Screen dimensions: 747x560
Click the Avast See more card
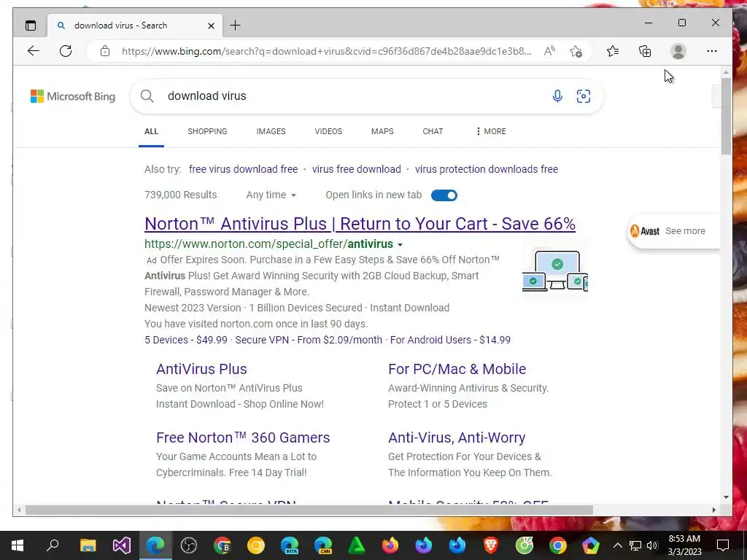[673, 231]
